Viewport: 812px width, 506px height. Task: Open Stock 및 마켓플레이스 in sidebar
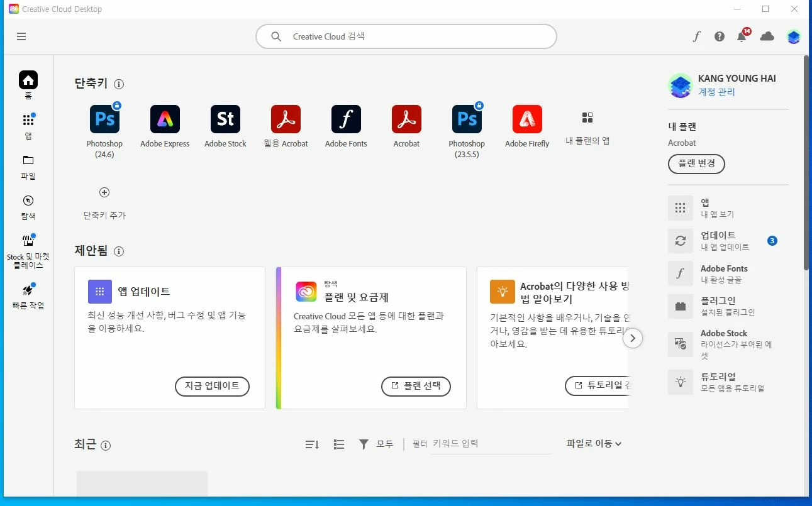(28, 251)
